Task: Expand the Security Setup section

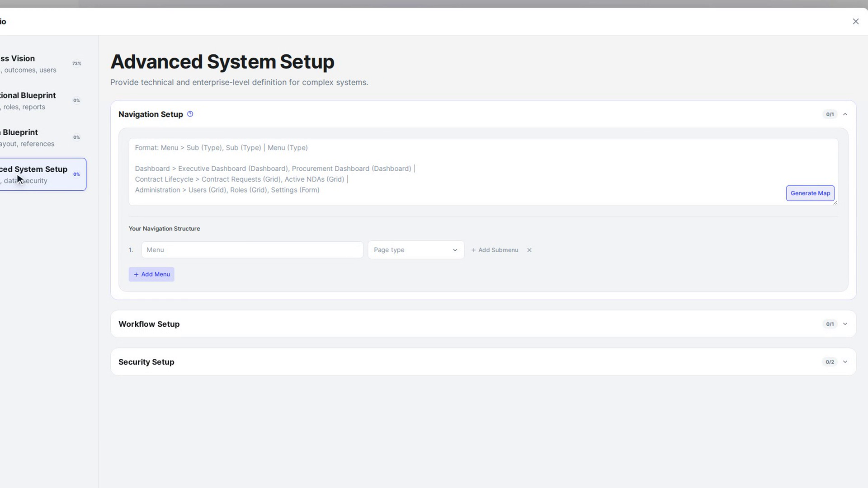Action: point(845,362)
